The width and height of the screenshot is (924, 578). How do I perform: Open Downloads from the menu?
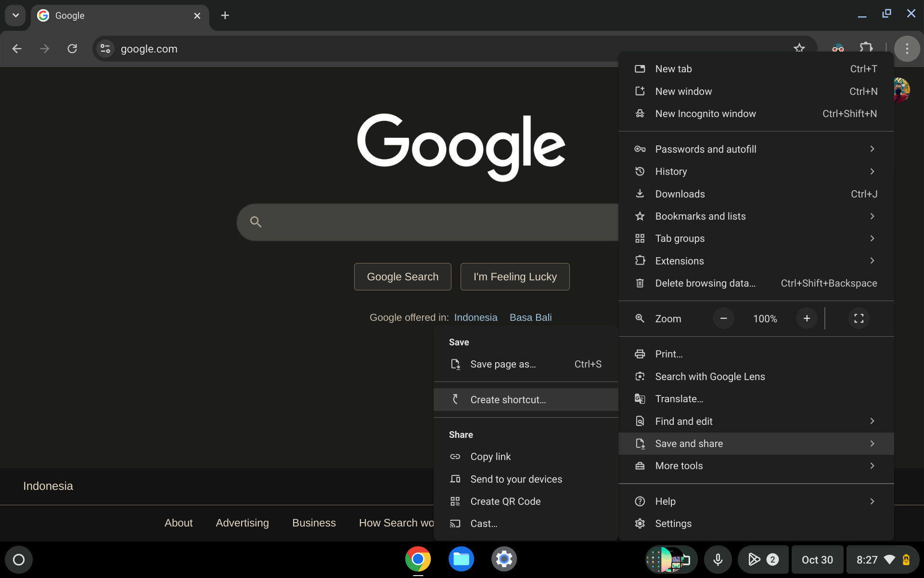tap(756, 194)
